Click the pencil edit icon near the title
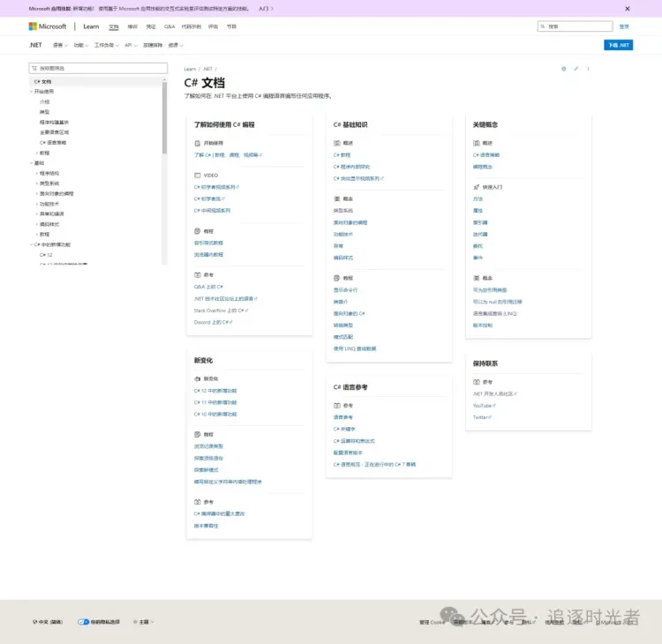 pos(575,69)
